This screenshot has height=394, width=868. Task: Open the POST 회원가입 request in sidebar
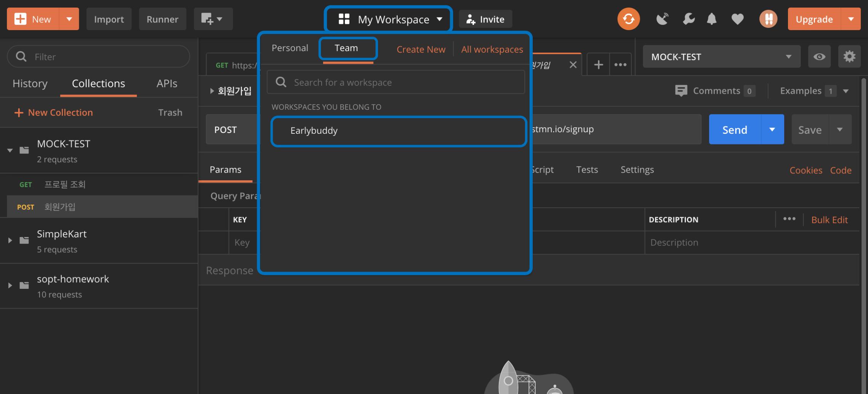point(102,207)
